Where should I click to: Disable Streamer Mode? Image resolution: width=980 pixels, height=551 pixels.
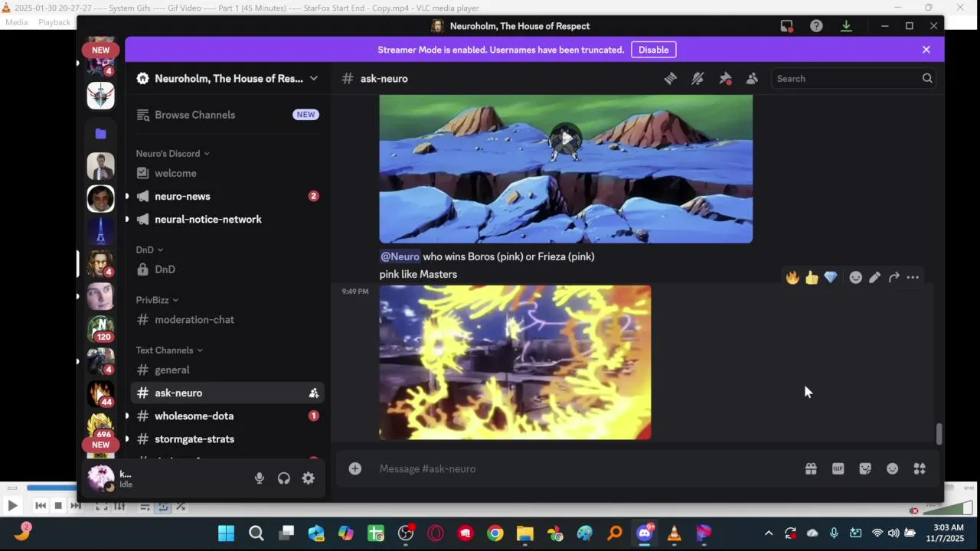click(x=653, y=50)
